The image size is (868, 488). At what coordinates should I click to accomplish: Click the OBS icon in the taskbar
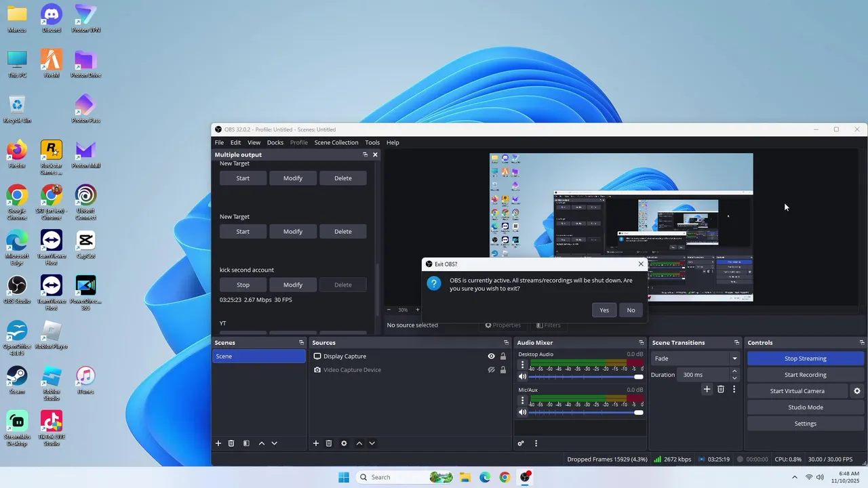pyautogui.click(x=525, y=477)
